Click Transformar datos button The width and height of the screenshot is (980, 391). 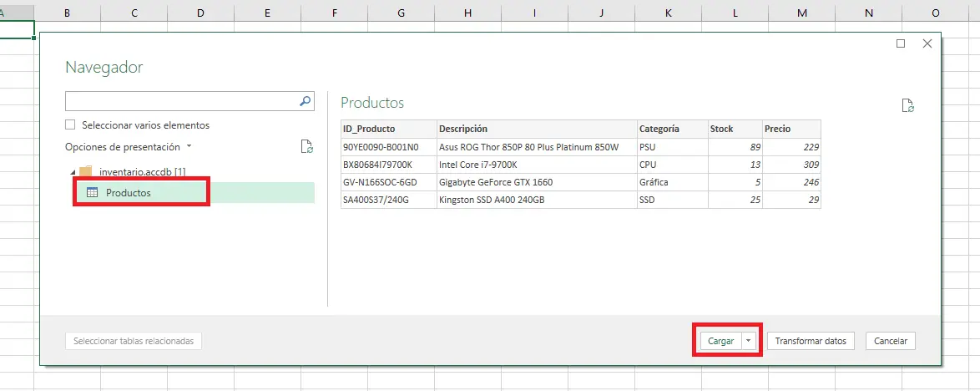pyautogui.click(x=810, y=341)
